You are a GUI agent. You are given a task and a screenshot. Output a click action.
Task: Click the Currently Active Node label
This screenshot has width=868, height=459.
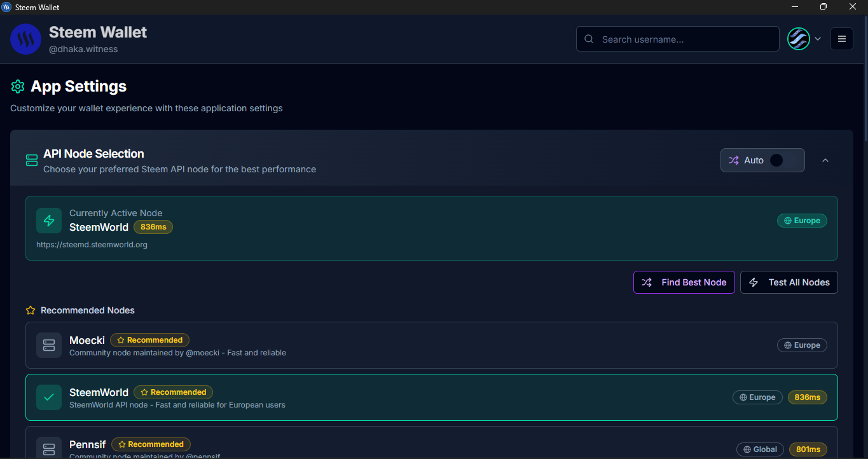116,213
